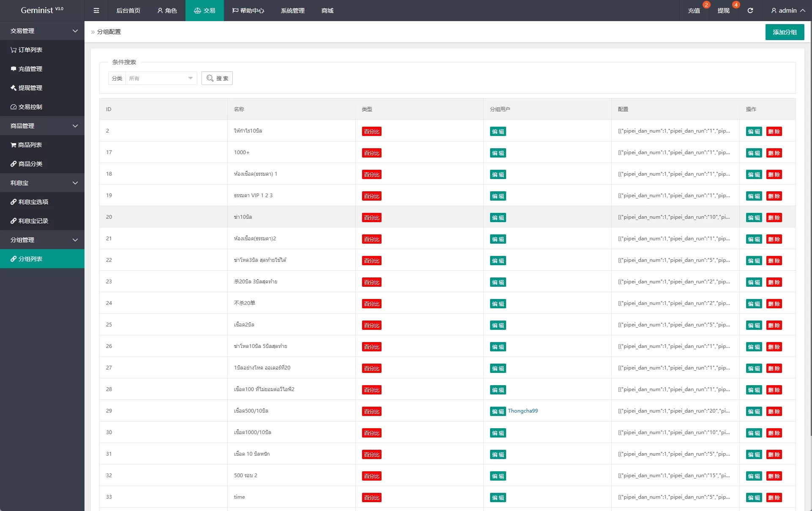Open 商品列表 sidebar item
Viewport: 812px width, 511px height.
26,145
